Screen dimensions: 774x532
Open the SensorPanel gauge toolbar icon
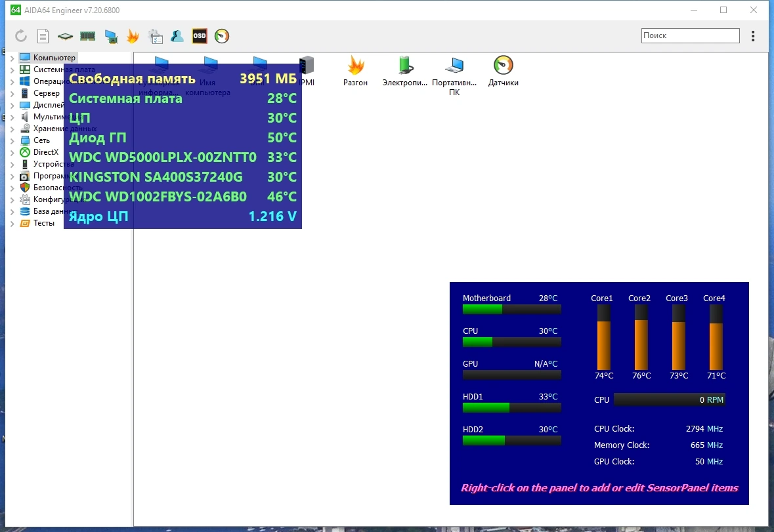tap(222, 36)
